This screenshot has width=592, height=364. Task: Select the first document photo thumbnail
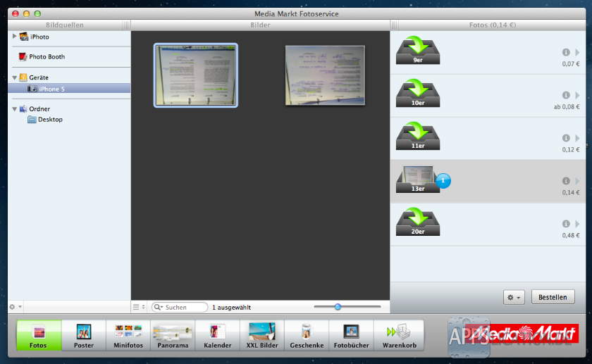coord(196,75)
